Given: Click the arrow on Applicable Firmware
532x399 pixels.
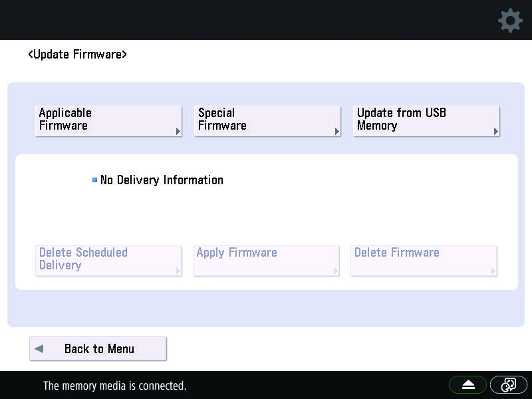Looking at the screenshot, I should coord(178,131).
